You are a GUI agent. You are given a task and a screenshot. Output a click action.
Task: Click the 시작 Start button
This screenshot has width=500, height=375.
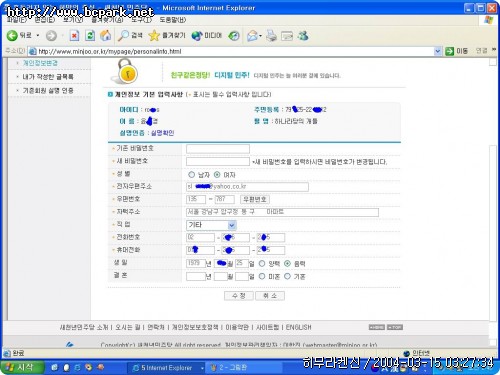click(22, 368)
